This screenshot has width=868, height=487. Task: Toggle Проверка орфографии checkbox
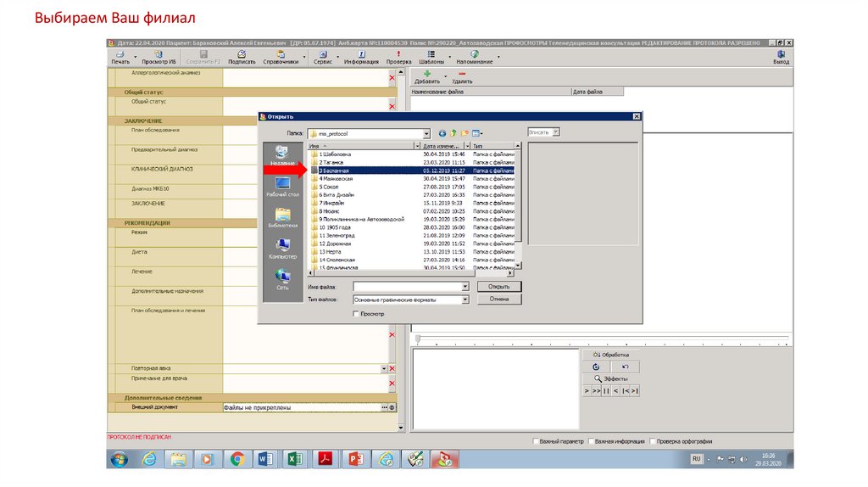pyautogui.click(x=653, y=441)
